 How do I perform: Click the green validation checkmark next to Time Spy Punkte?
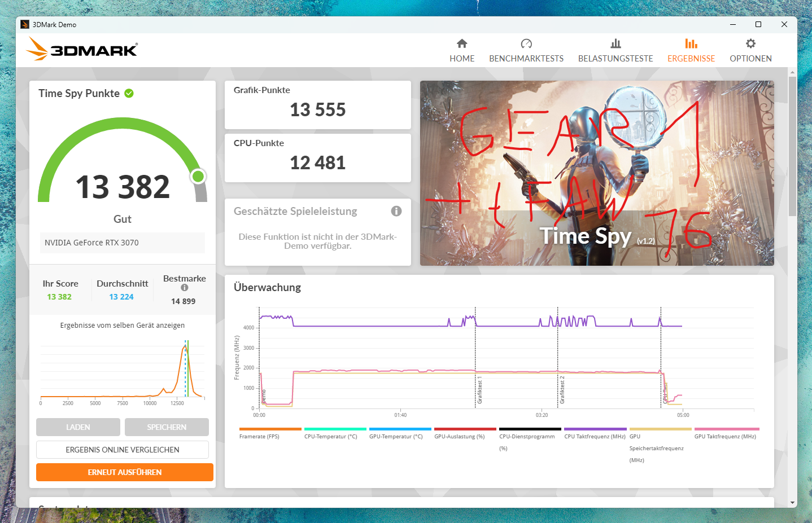click(x=129, y=93)
